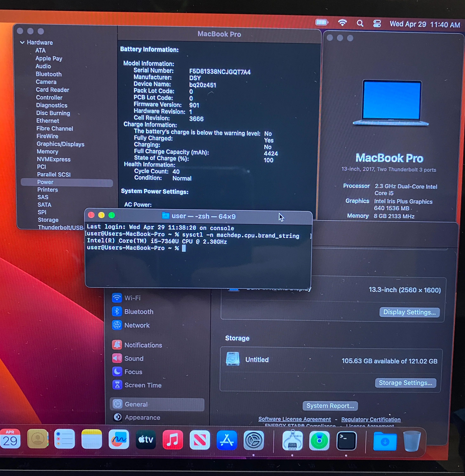Open the Software License Agreement link
The image size is (465, 476).
click(295, 419)
